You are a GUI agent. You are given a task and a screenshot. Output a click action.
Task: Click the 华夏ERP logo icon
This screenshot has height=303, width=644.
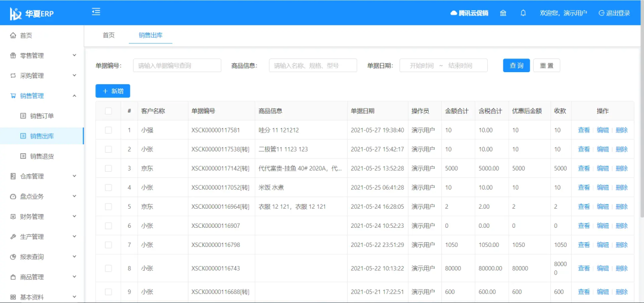(x=16, y=13)
